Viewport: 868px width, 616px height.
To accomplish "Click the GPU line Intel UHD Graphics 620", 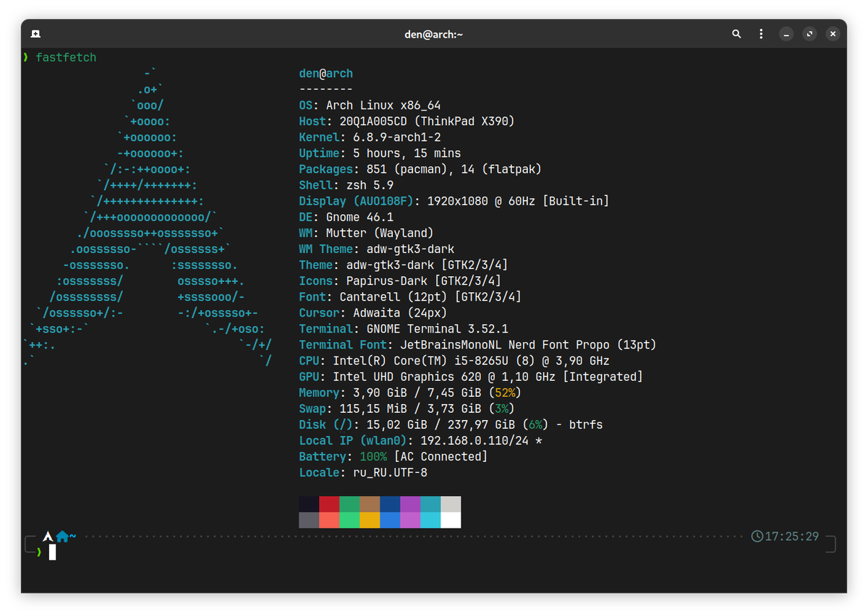I will click(x=471, y=376).
